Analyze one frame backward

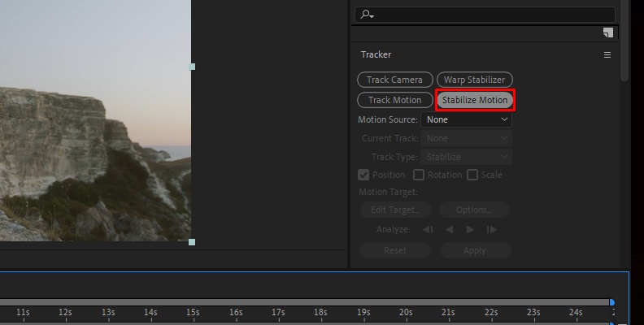[428, 229]
